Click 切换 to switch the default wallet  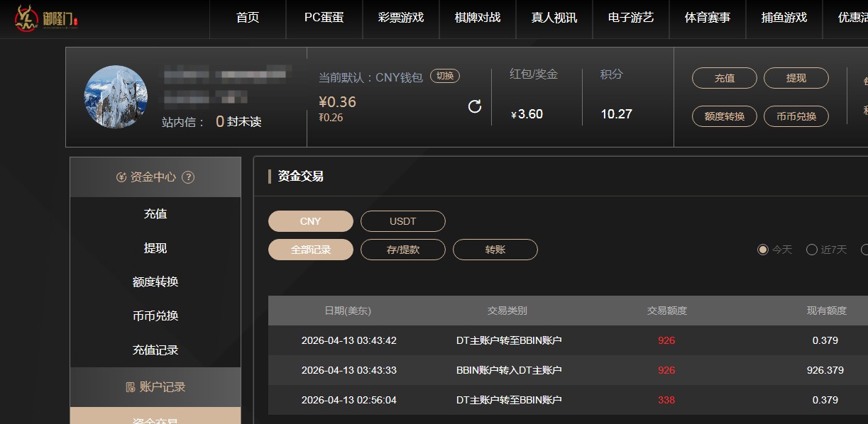[444, 75]
